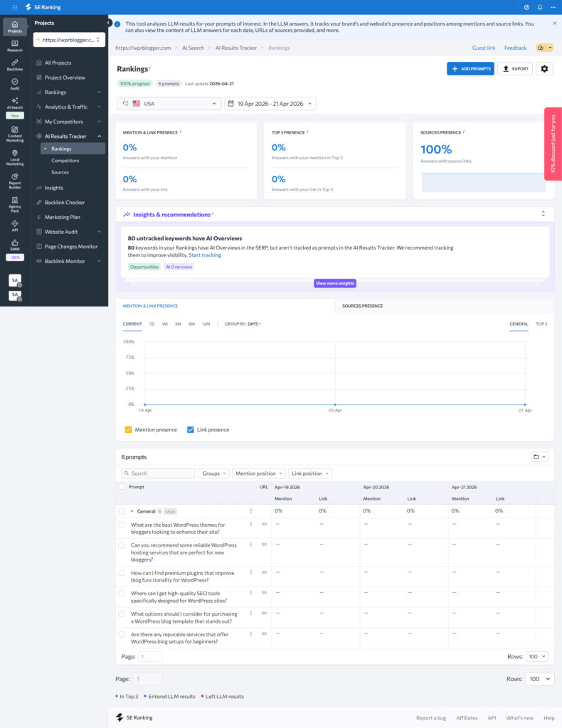Click the Add Prompts button
Screen dimensions: 562x728
click(470, 68)
